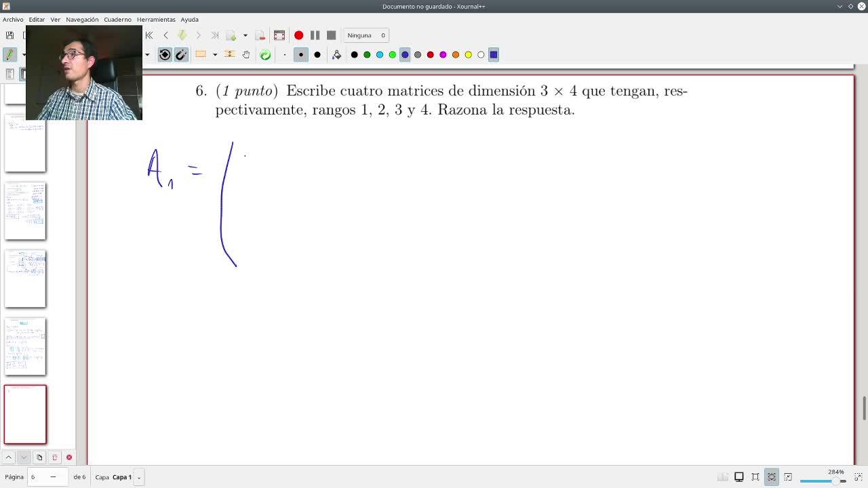Pick the yellow color swatch
The height and width of the screenshot is (488, 868).
[468, 55]
